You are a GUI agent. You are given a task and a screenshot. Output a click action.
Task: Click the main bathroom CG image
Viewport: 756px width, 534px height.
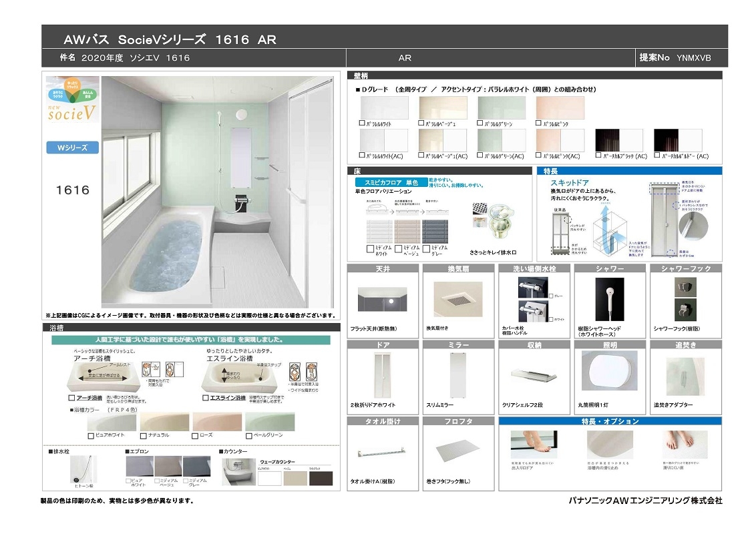coord(218,192)
